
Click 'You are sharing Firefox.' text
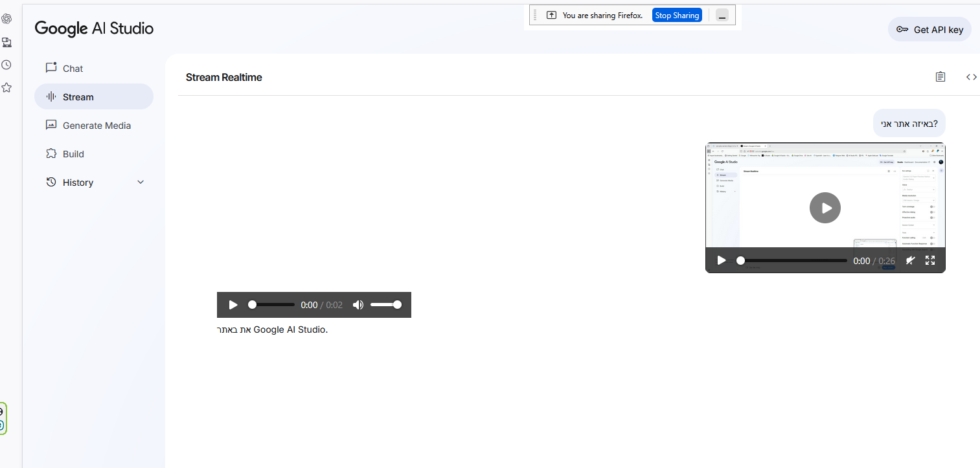[x=602, y=16]
